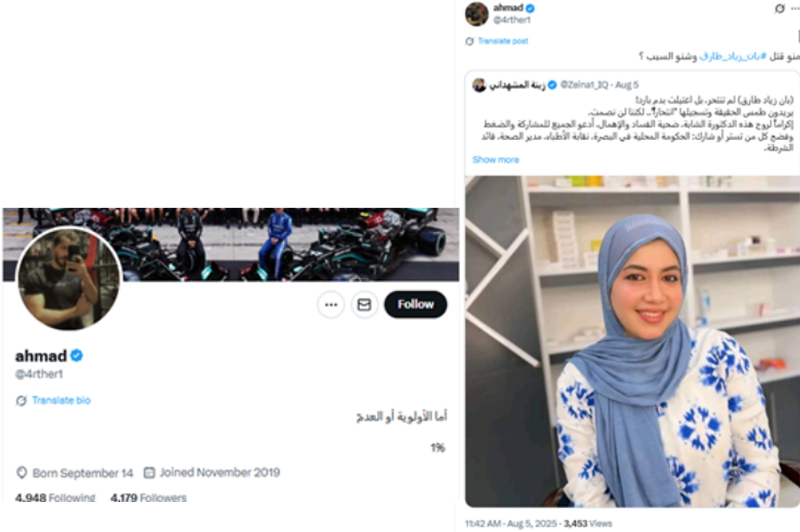Click the message envelope icon
The width and height of the screenshot is (800, 532).
click(364, 305)
